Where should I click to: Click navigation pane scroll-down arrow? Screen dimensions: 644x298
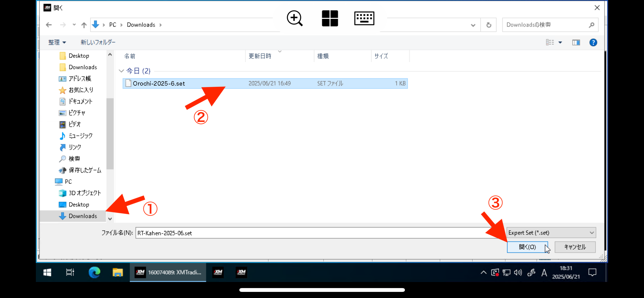coord(110,219)
